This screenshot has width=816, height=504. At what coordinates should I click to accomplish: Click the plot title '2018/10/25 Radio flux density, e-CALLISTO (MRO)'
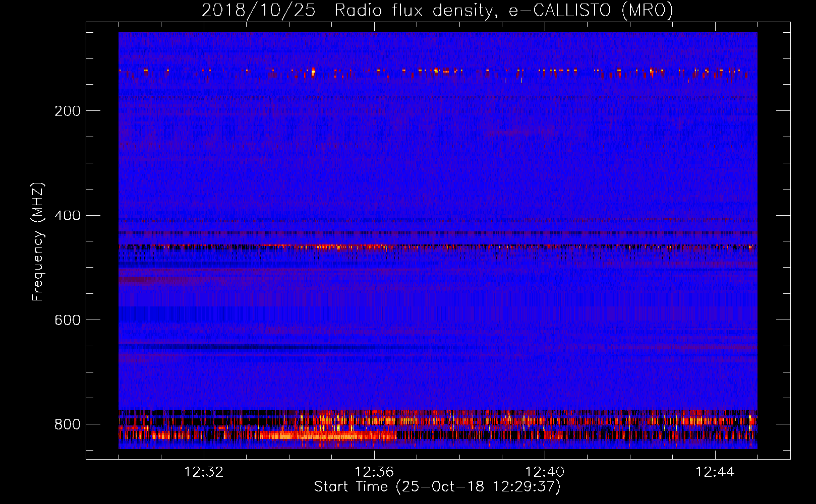437,10
